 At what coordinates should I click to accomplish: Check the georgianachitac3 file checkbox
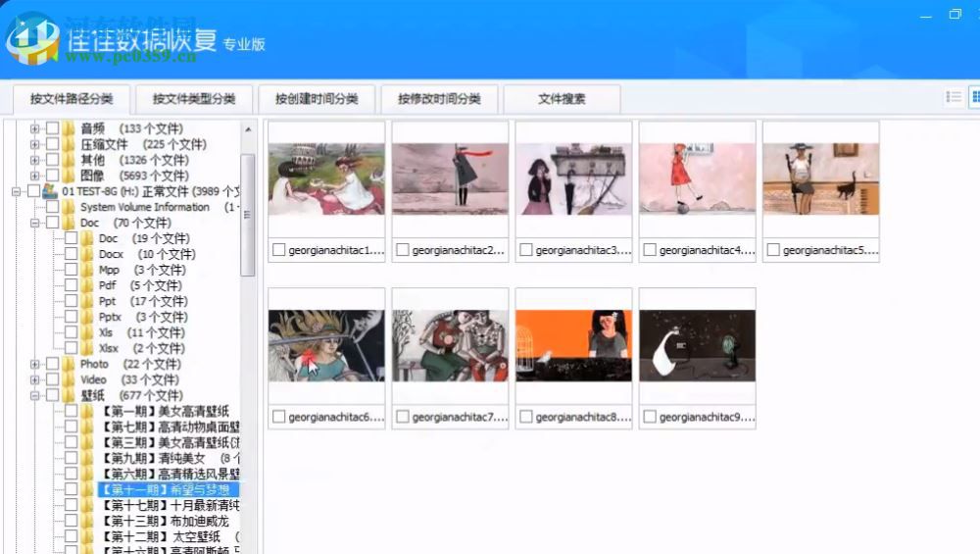tap(526, 250)
